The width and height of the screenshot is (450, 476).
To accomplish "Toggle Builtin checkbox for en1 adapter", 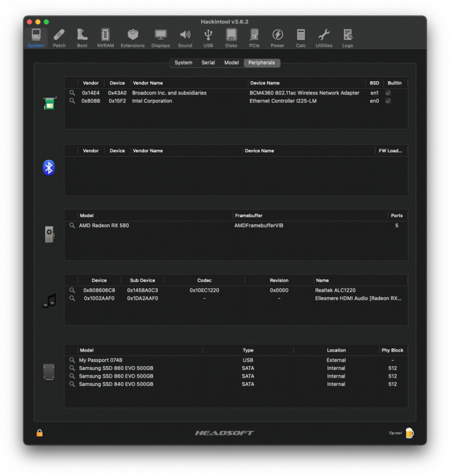I will [x=388, y=93].
